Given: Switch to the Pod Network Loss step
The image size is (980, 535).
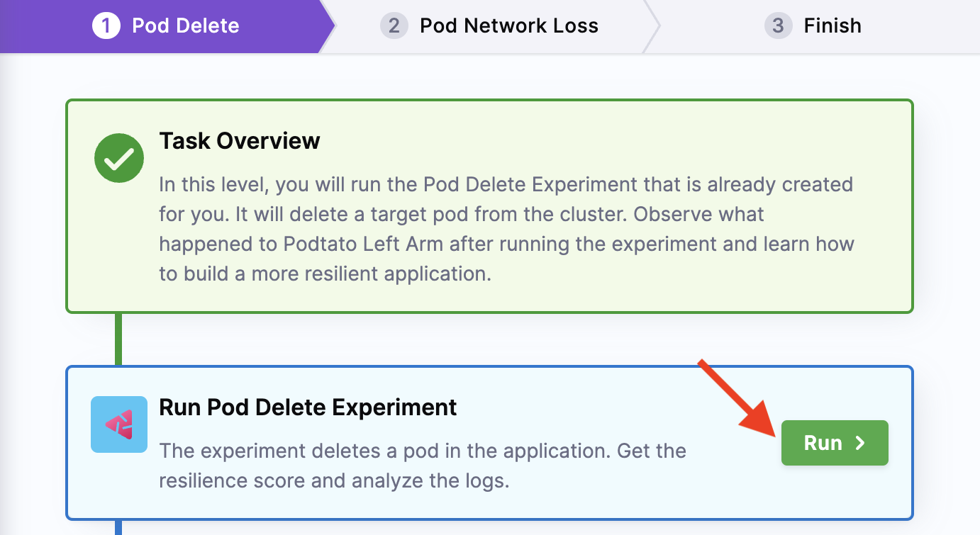Looking at the screenshot, I should (508, 26).
